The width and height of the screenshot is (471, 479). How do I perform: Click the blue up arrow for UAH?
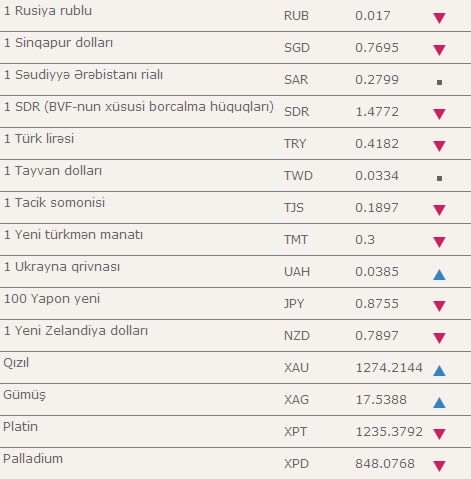click(x=439, y=274)
